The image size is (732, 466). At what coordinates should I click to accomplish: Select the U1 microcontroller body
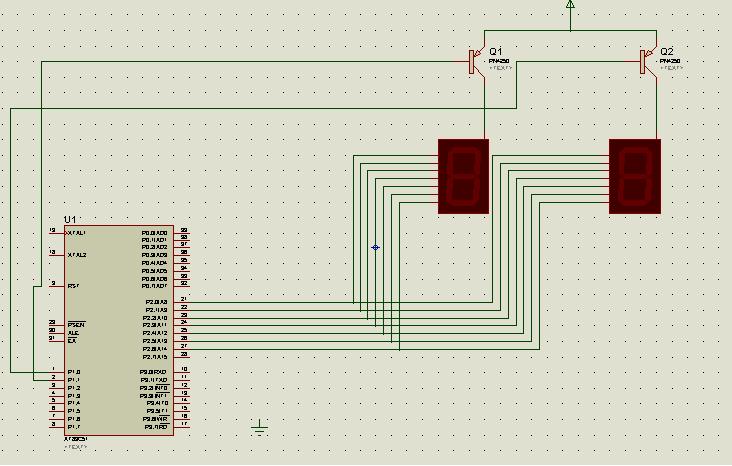[119, 331]
